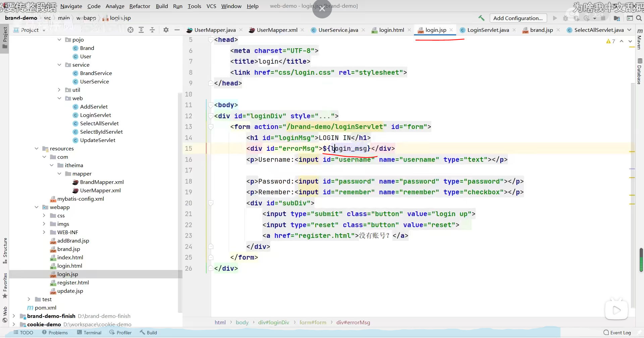Open the Maven tool window
Image resolution: width=644 pixels, height=338 pixels.
tap(640, 39)
